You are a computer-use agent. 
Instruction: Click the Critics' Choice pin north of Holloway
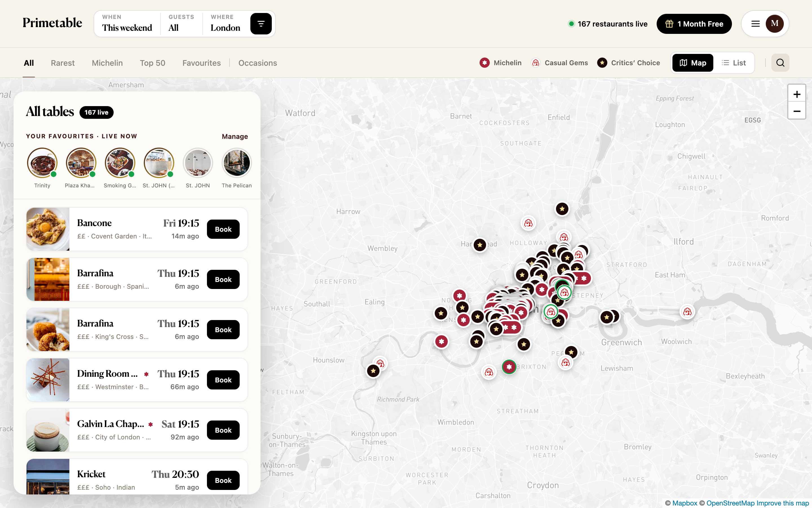coord(562,209)
